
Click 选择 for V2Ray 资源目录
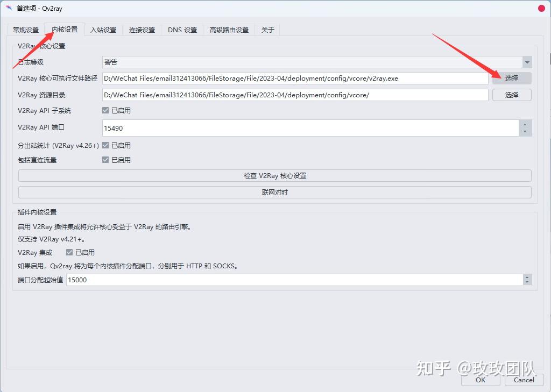512,95
